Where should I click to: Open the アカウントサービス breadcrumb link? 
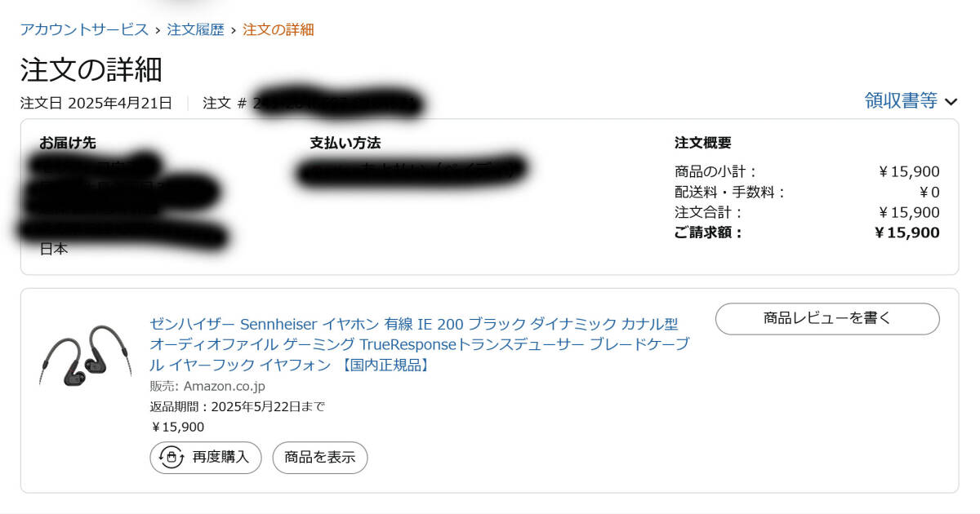84,30
